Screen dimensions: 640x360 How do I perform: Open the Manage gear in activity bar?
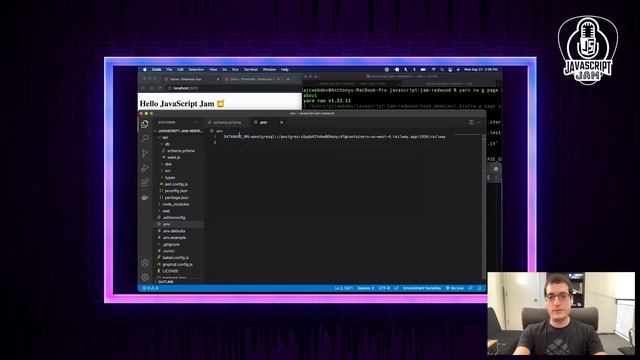tap(145, 277)
